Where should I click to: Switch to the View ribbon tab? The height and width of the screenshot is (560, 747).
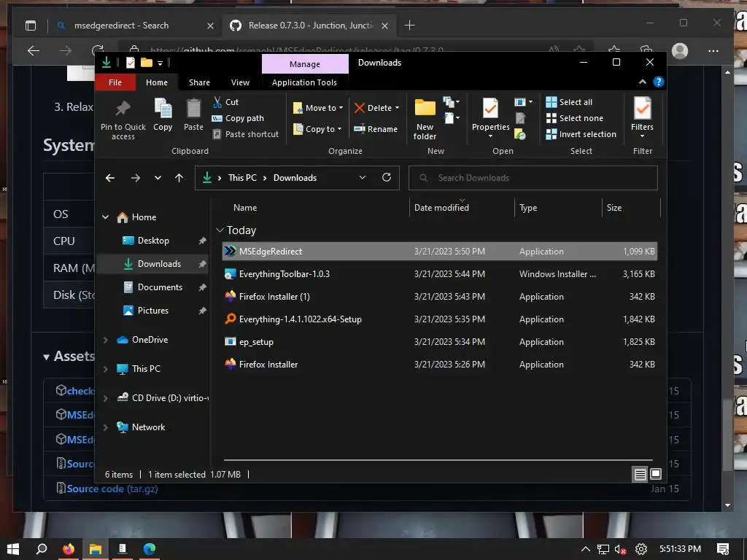pyautogui.click(x=240, y=82)
